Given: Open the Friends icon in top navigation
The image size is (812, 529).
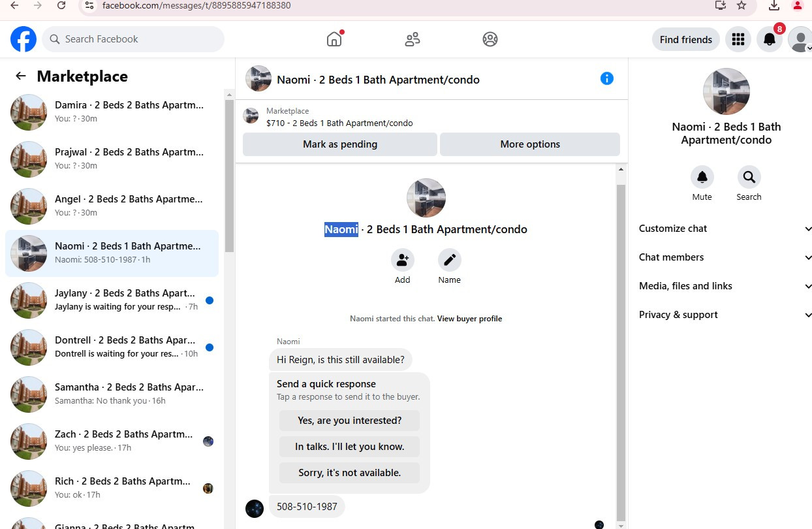Looking at the screenshot, I should click(413, 39).
